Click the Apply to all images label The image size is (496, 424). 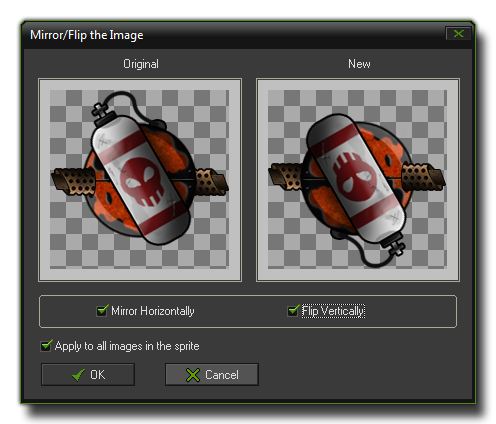coord(127,346)
